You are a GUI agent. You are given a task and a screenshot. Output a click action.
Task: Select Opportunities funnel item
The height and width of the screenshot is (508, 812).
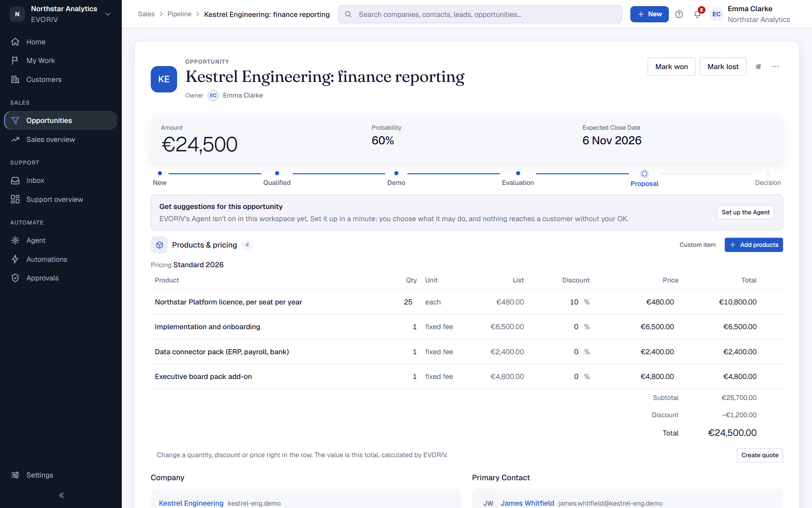tap(61, 121)
